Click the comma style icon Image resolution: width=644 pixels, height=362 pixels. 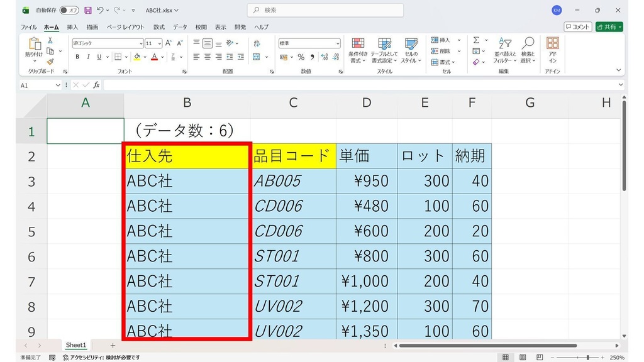pos(311,57)
